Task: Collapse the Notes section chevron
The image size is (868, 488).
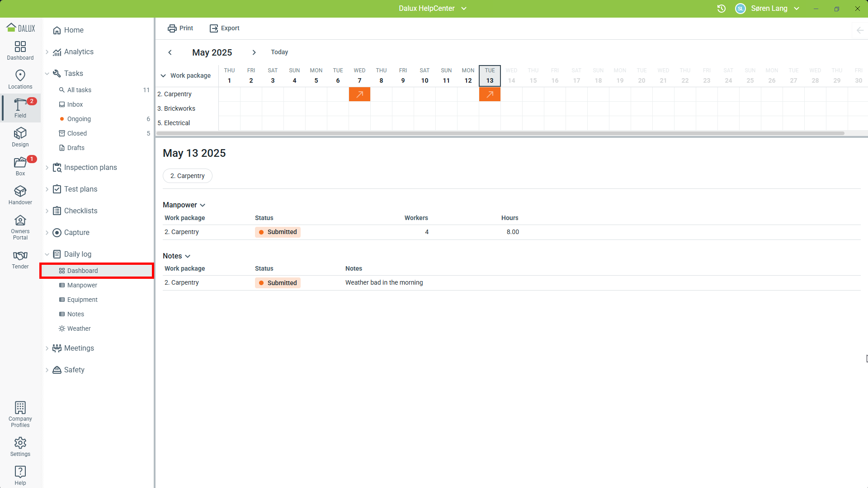Action: click(188, 256)
